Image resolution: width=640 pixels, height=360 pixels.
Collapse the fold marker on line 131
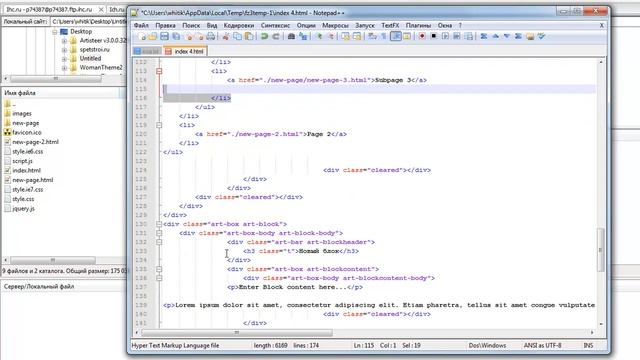[159, 233]
